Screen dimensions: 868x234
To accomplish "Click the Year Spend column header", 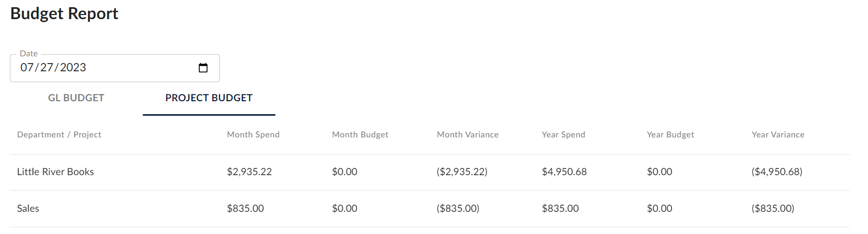I will [563, 135].
